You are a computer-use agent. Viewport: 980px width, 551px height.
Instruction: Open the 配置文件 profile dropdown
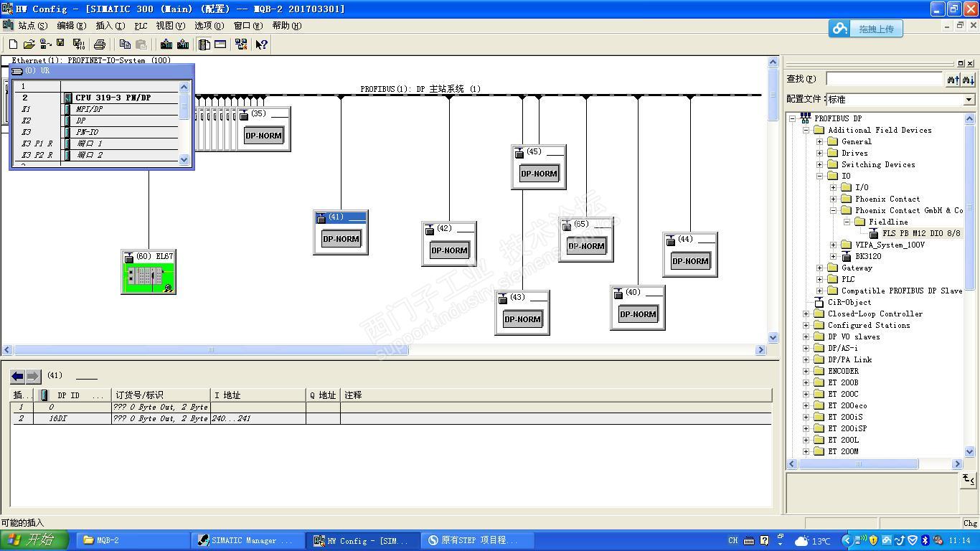[x=969, y=100]
